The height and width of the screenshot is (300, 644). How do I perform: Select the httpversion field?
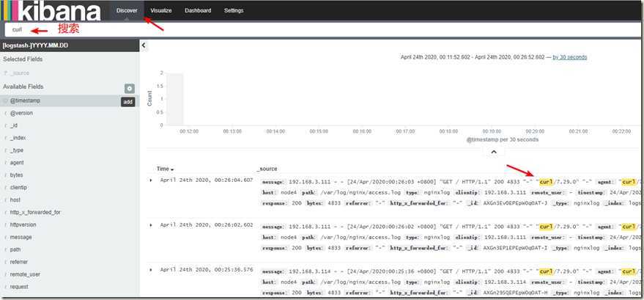tap(23, 224)
